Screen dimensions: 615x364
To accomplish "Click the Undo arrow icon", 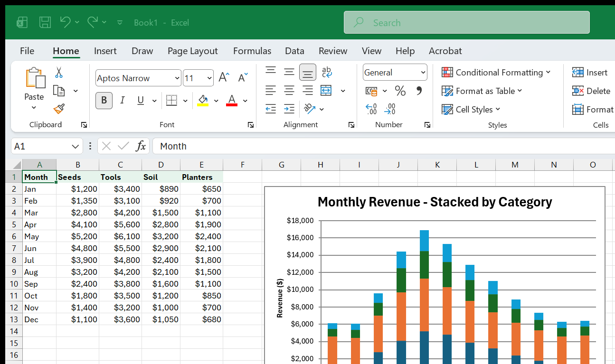I will point(66,22).
